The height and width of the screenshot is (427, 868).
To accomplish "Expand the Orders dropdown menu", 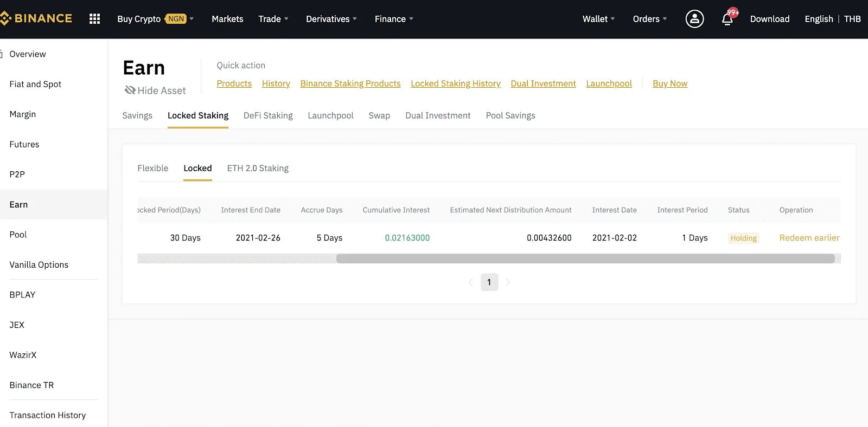I will [x=650, y=19].
